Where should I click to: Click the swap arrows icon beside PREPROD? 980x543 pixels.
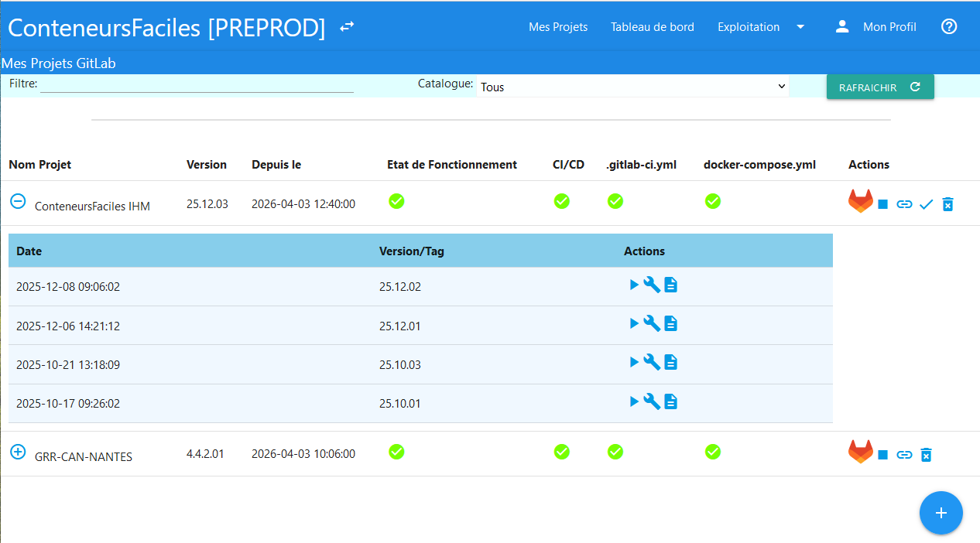point(347,27)
